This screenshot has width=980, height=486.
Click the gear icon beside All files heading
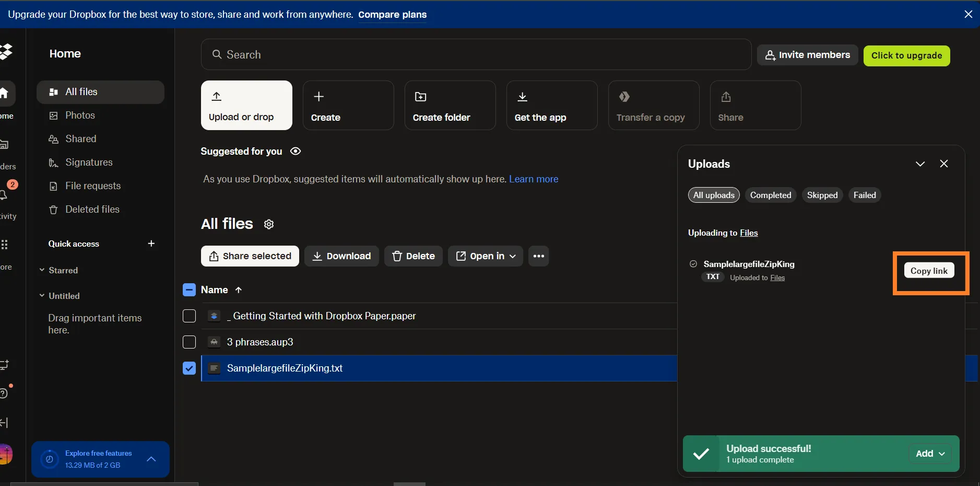pyautogui.click(x=269, y=224)
